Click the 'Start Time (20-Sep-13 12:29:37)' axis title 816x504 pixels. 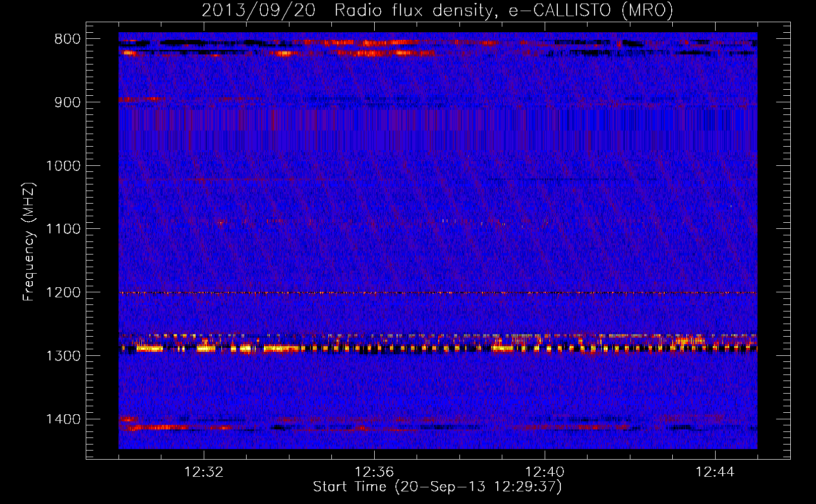click(x=437, y=487)
